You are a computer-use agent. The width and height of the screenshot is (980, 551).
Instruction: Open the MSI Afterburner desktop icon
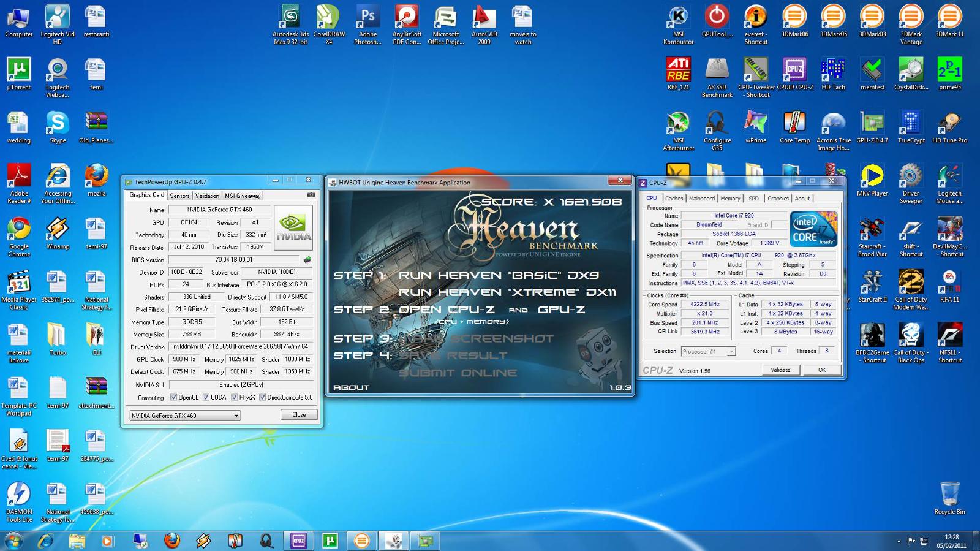[678, 131]
